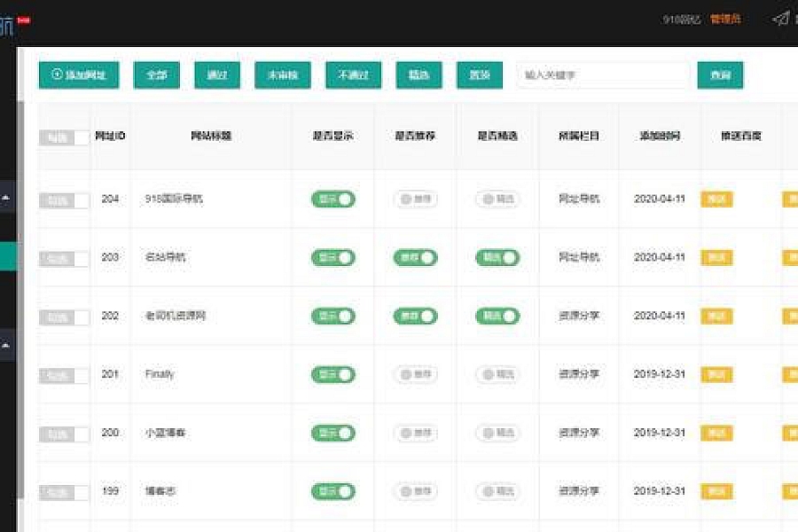This screenshot has height=532, width=798.
Task: Click the 网址ID column header
Action: [110, 136]
